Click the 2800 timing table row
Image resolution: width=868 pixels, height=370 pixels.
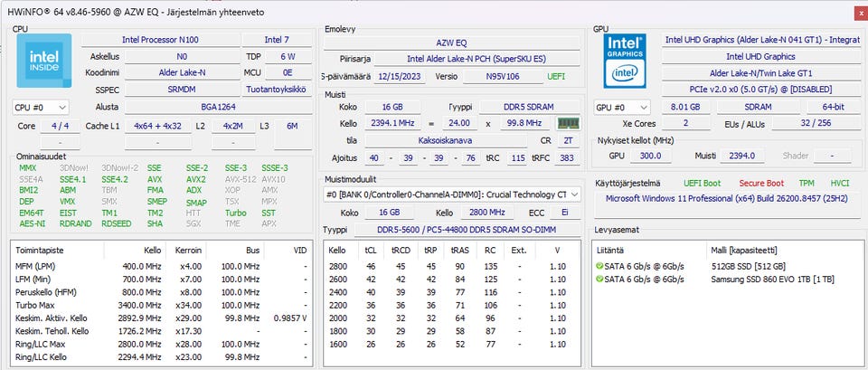pos(451,266)
